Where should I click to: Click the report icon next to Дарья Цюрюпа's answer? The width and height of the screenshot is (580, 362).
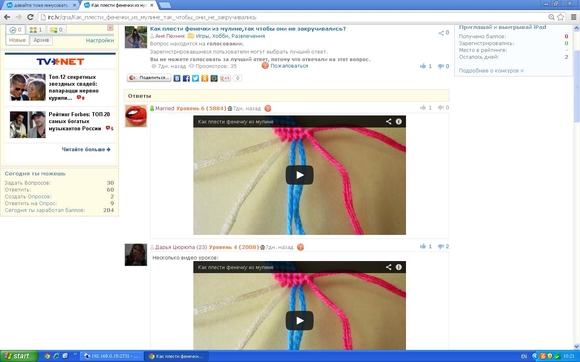(x=300, y=247)
